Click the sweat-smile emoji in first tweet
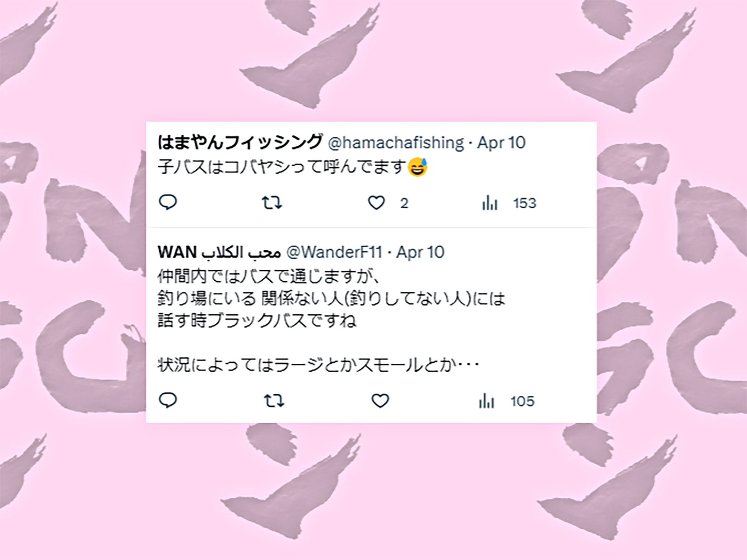This screenshot has width=747, height=560. [x=418, y=167]
